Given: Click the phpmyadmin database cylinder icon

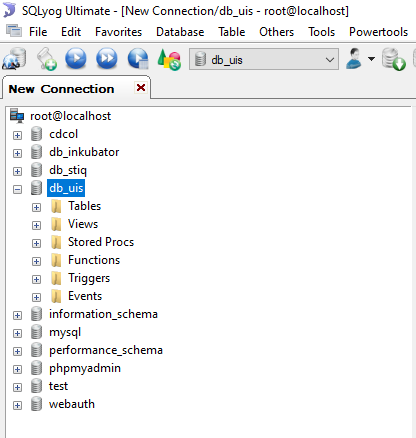Looking at the screenshot, I should (x=36, y=368).
